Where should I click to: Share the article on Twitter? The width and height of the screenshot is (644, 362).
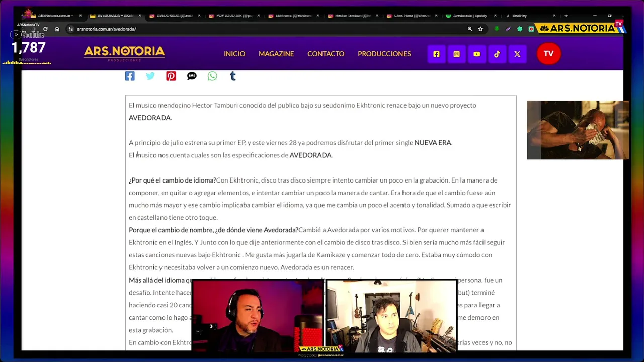tap(150, 76)
